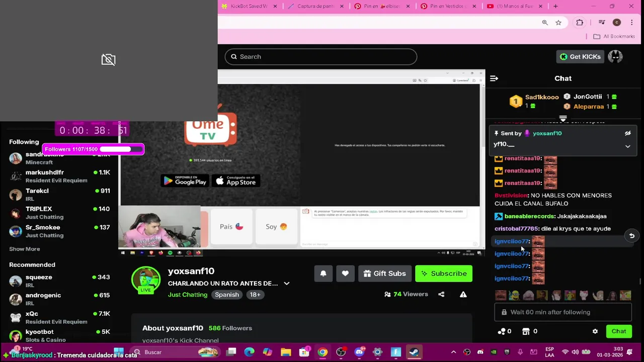644x362 pixels.
Task: Click Sad1kkooo in chat leaderboard
Action: coord(542,97)
